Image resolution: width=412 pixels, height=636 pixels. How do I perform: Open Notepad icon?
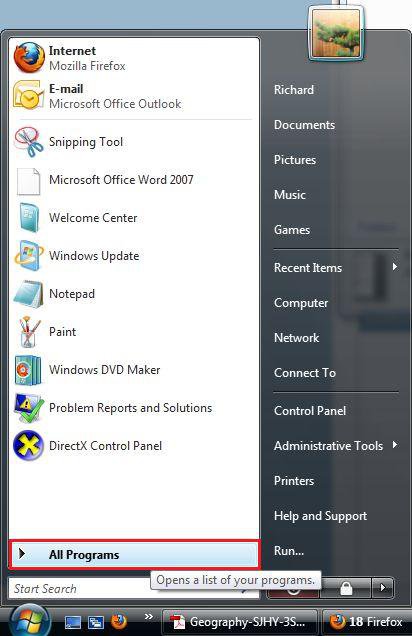click(x=28, y=294)
